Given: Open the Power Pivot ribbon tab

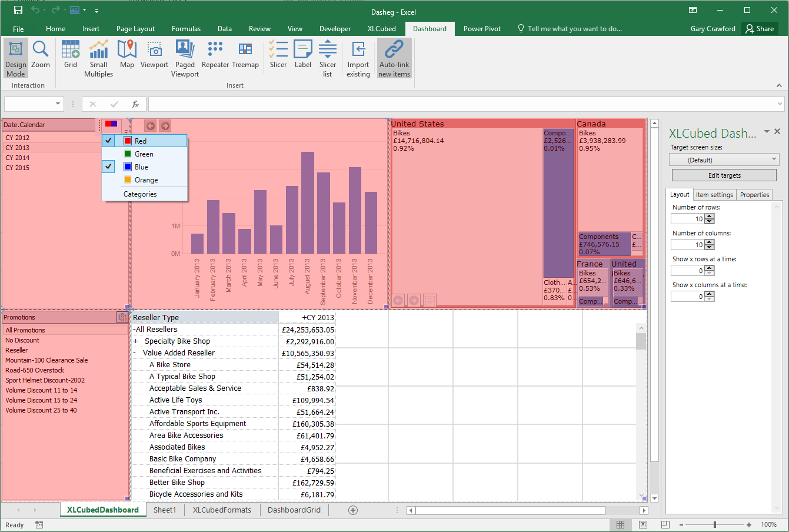Looking at the screenshot, I should (482, 28).
